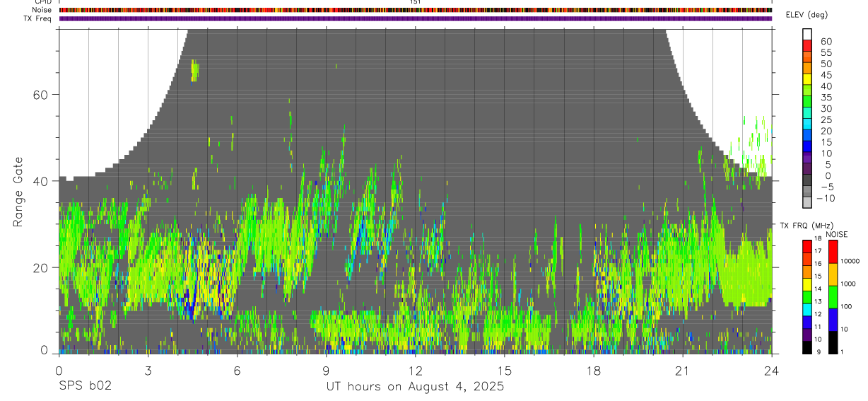Image resolution: width=868 pixels, height=401 pixels.
Task: Click the cyan swatch in the TX FRQ color bar
Action: tap(807, 310)
